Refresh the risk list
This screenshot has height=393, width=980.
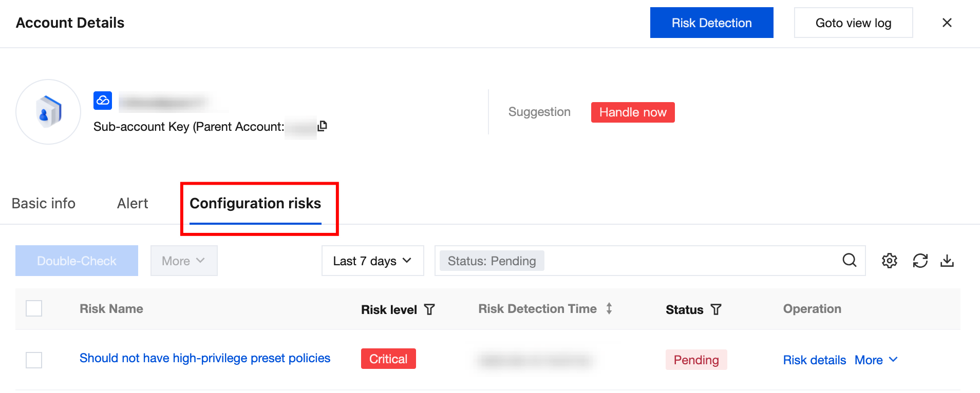tap(920, 261)
